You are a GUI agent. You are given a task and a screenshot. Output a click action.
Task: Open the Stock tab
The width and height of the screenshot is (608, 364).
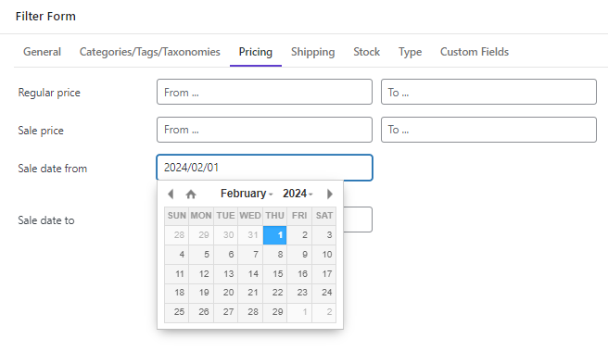point(366,52)
